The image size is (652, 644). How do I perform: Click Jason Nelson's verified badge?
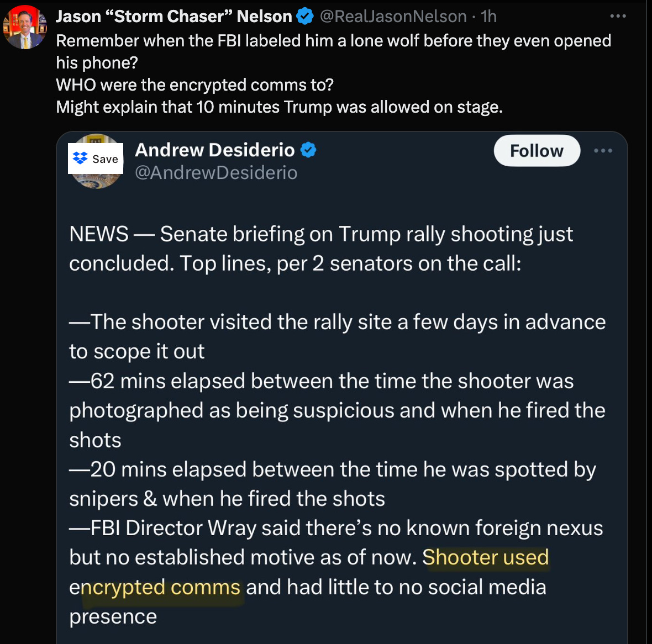[305, 17]
